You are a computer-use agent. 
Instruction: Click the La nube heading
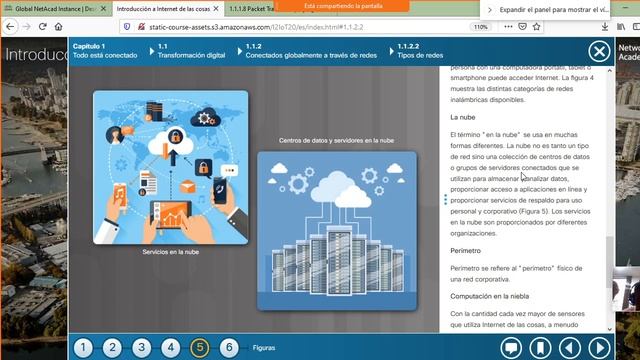pyautogui.click(x=463, y=117)
